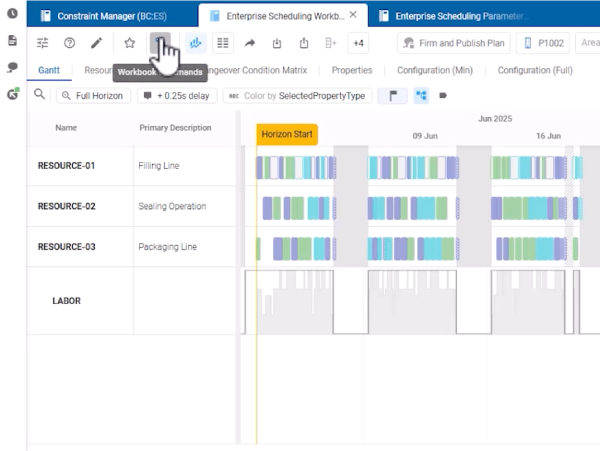Open the document sidebar icon
This screenshot has height=451, width=600.
click(x=13, y=41)
